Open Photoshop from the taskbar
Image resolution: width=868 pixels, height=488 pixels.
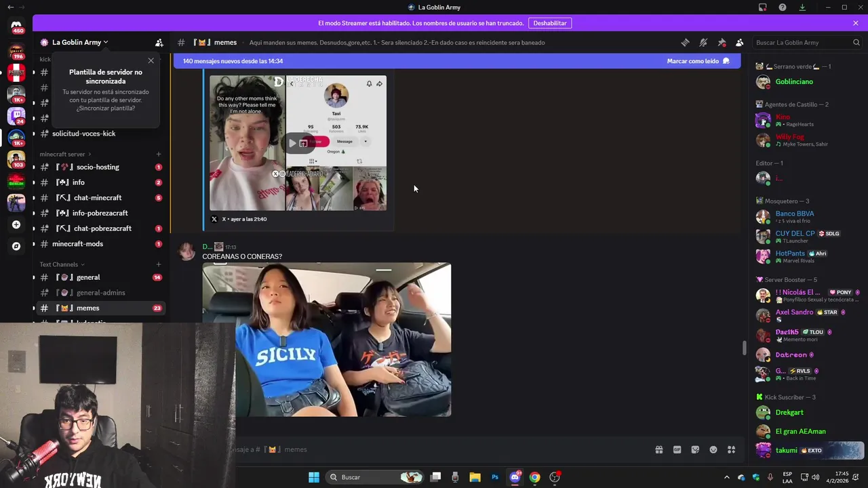[495, 477]
